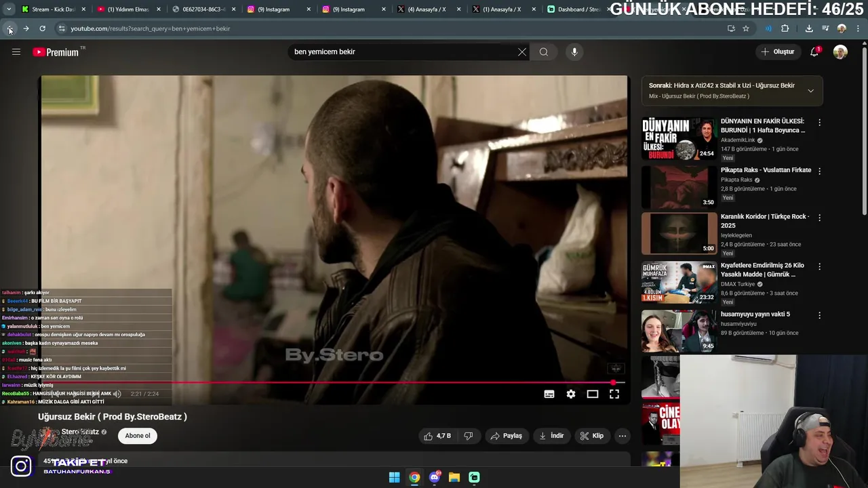Open options for Karanlık Koridor video
Screen dimensions: 868x488
pyautogui.click(x=819, y=218)
